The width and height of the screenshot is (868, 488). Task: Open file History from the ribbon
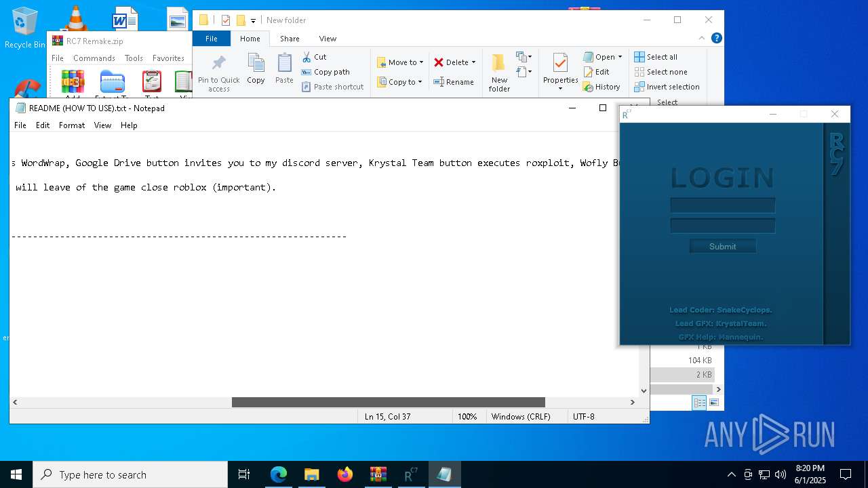point(601,87)
